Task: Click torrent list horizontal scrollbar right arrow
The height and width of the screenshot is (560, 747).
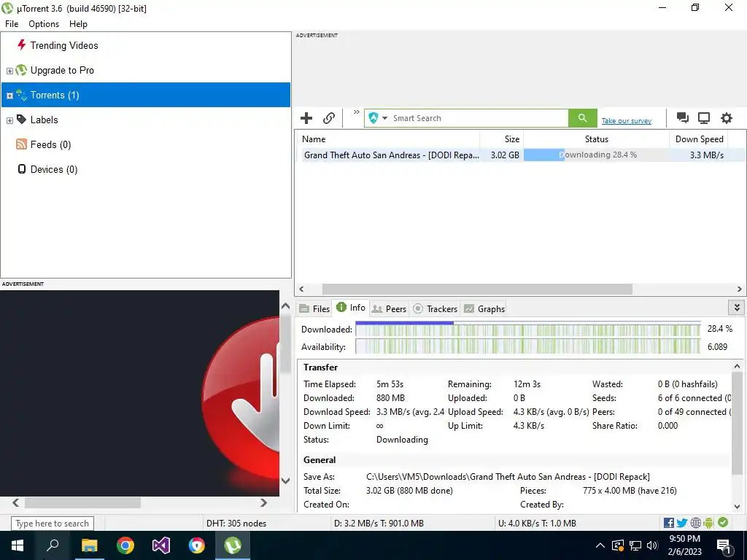Action: 740,289
